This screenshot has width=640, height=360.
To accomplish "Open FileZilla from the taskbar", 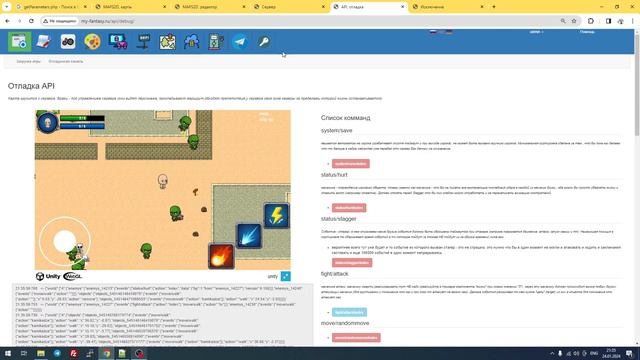I will pyautogui.click(x=73, y=353).
